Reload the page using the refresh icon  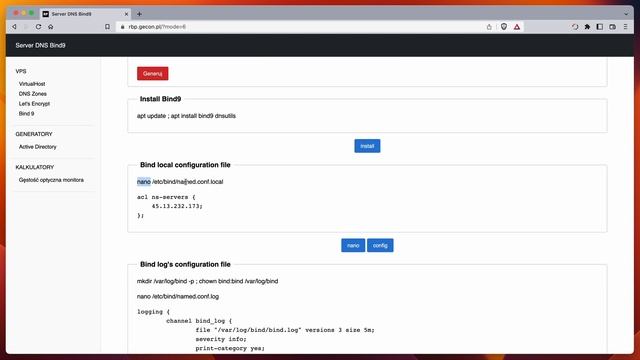point(38,27)
